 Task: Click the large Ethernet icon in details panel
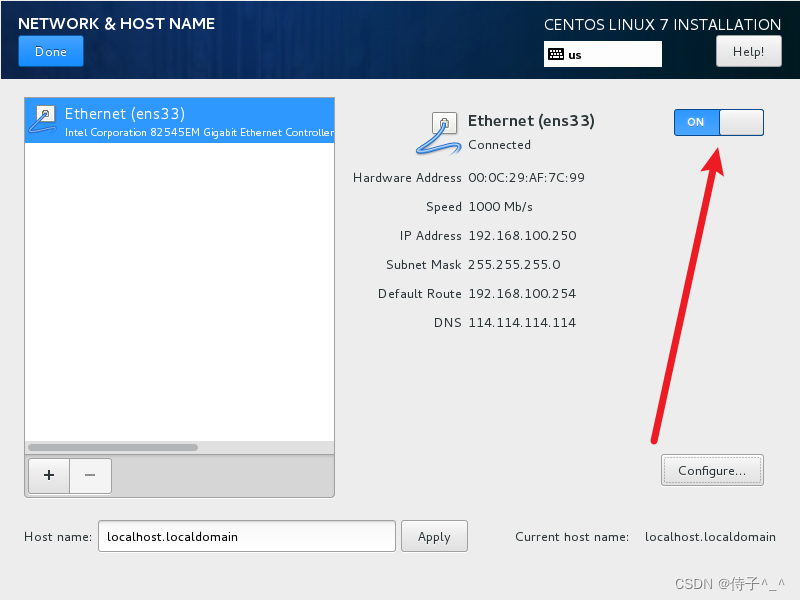coord(439,134)
